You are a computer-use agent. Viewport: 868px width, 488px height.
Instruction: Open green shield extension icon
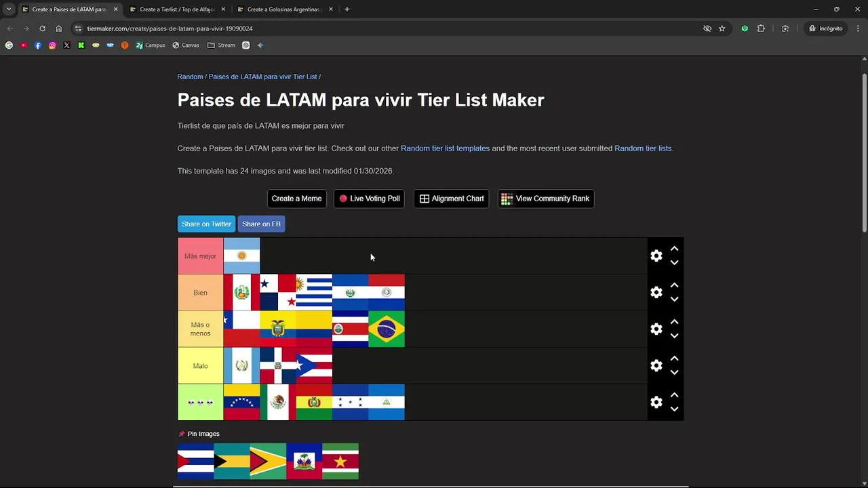[745, 28]
